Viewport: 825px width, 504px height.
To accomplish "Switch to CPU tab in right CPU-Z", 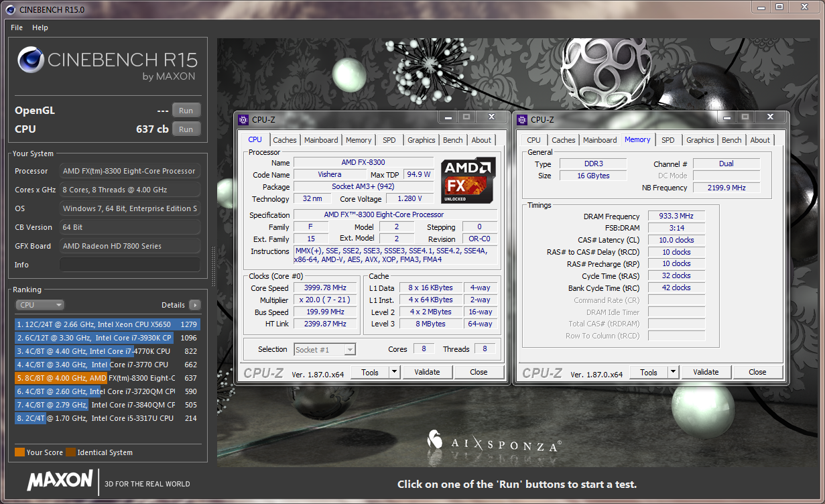I will [x=534, y=140].
